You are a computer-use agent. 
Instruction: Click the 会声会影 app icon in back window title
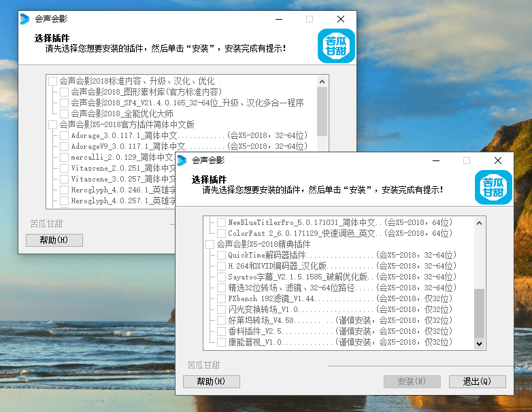[24, 19]
